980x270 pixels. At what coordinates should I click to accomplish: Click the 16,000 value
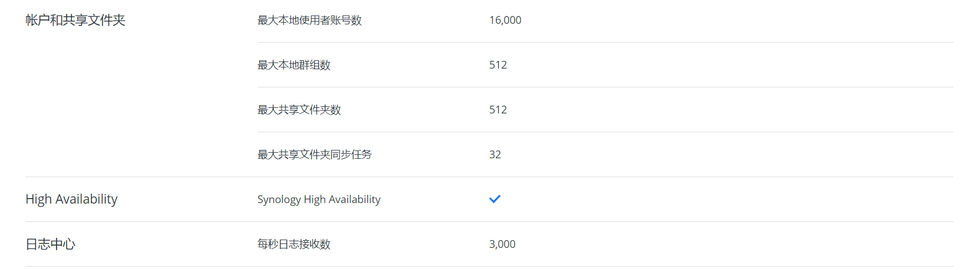click(505, 20)
